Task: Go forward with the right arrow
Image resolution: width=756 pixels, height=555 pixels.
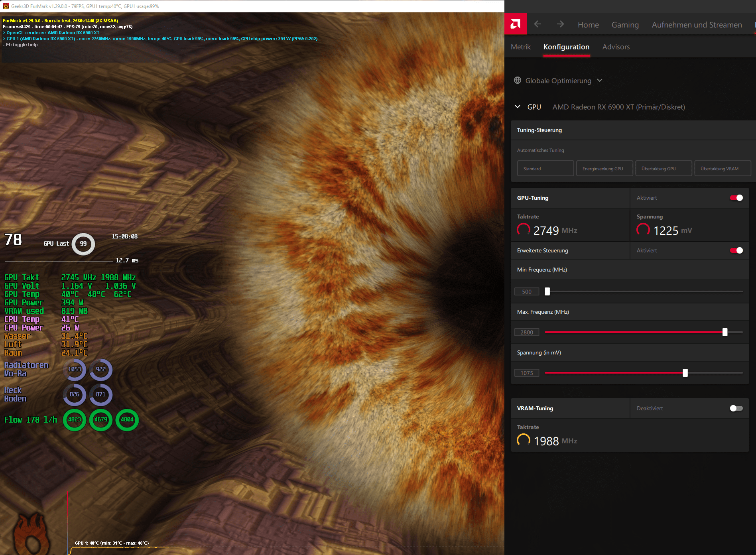Action: 560,24
